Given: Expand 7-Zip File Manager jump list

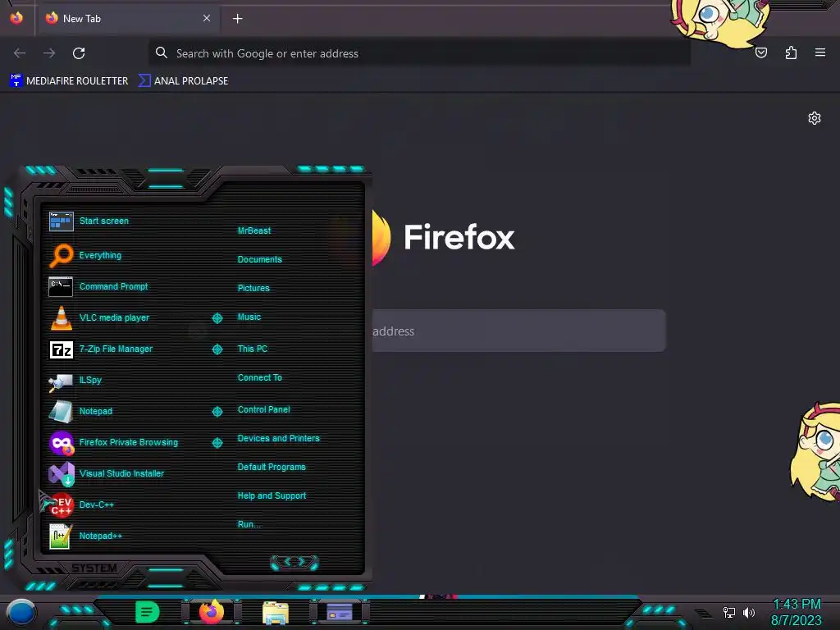Looking at the screenshot, I should click(x=217, y=349).
